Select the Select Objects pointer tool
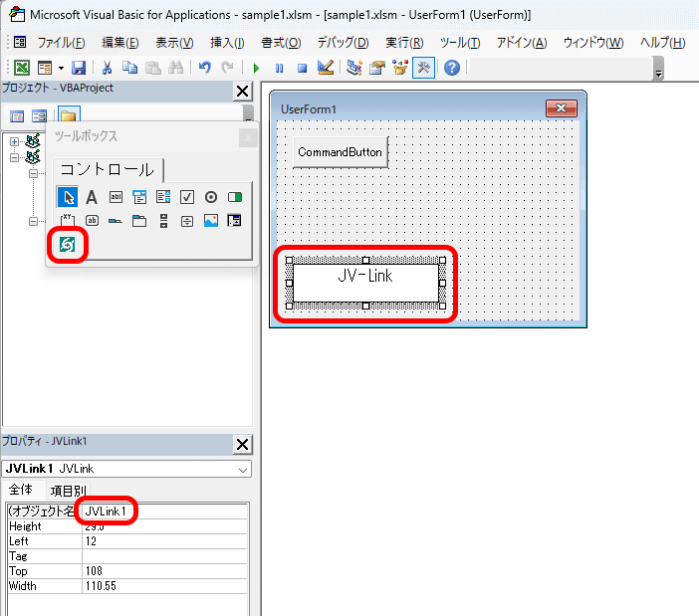The width and height of the screenshot is (699, 616). pyautogui.click(x=68, y=197)
